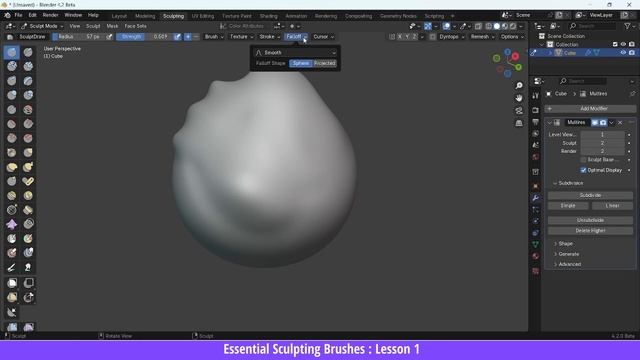The image size is (640, 360).
Task: Select the Clay brush tool
Action: point(12,66)
